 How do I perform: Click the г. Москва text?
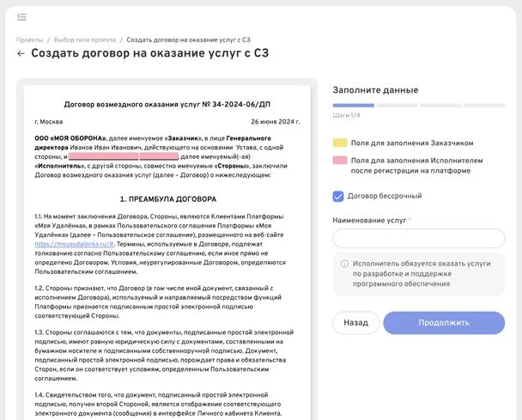[x=49, y=122]
